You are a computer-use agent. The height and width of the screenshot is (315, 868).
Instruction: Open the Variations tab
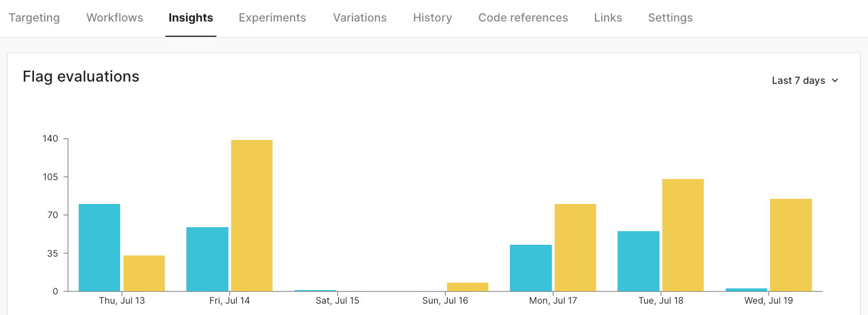coord(360,18)
